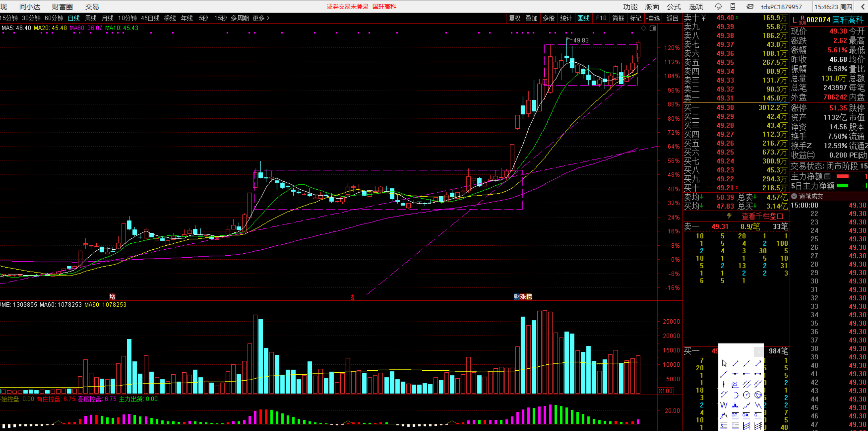Open the envelope message icon

pyautogui.click(x=749, y=7)
